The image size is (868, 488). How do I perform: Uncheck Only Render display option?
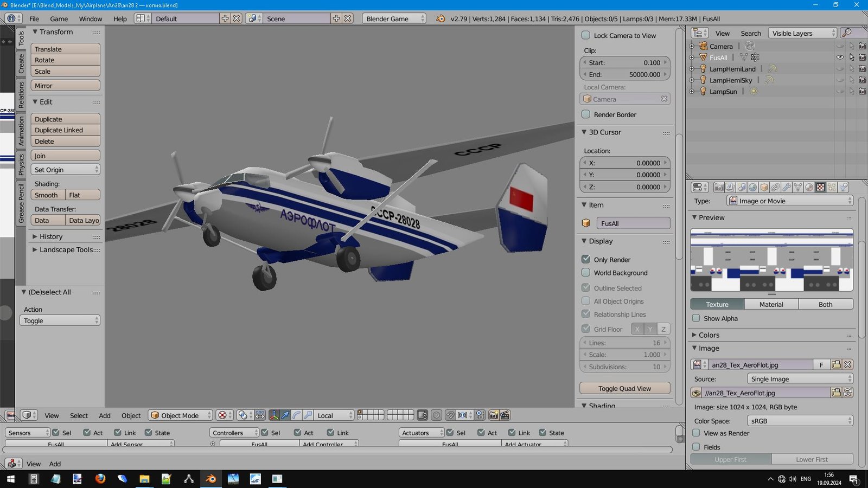coord(586,259)
